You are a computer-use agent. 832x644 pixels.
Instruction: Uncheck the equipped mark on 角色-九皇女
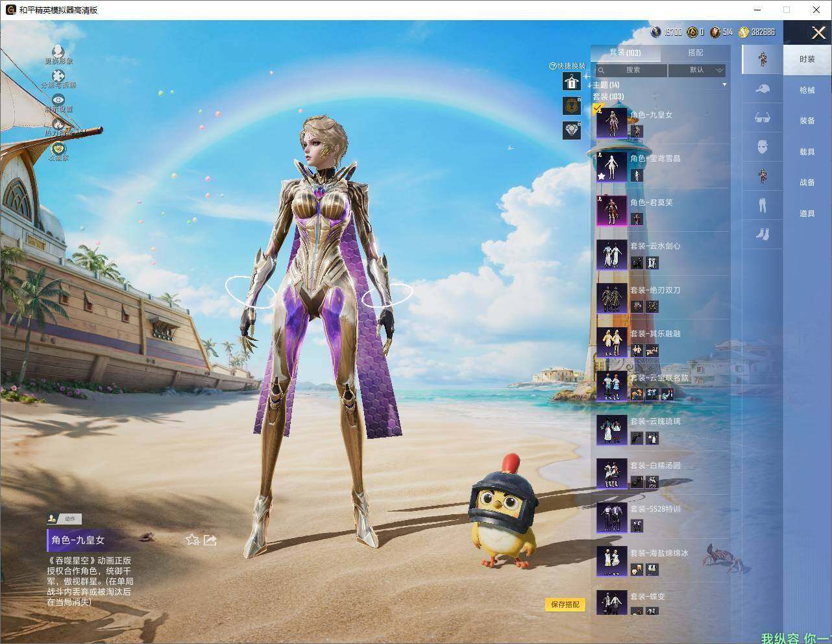(598, 108)
